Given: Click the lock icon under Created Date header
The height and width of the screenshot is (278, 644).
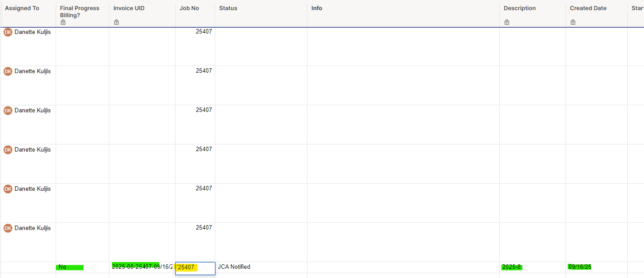Looking at the screenshot, I should click(x=573, y=22).
